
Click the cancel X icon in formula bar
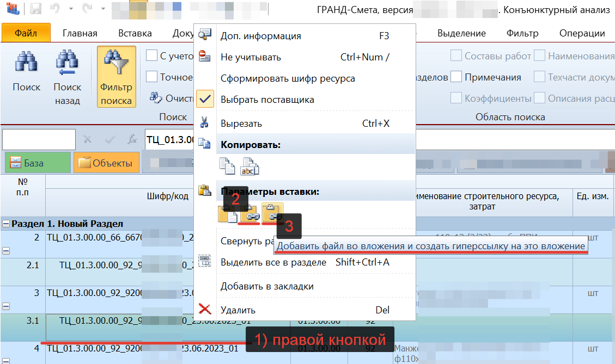coord(87,139)
